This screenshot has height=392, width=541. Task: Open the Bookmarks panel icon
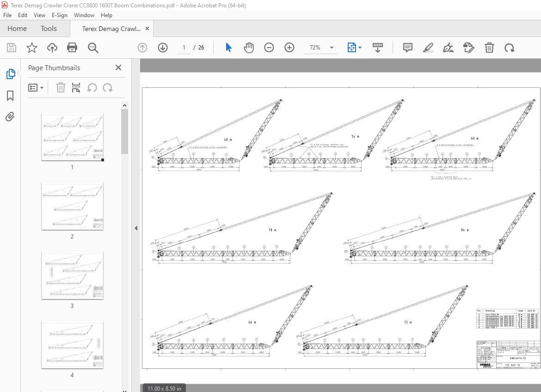click(x=10, y=96)
